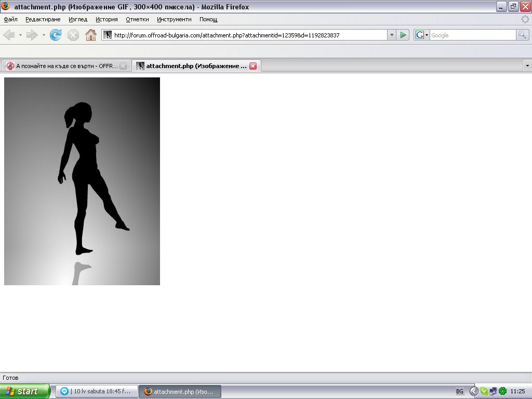
Task: Open the Инструменти menu
Action: [x=174, y=19]
